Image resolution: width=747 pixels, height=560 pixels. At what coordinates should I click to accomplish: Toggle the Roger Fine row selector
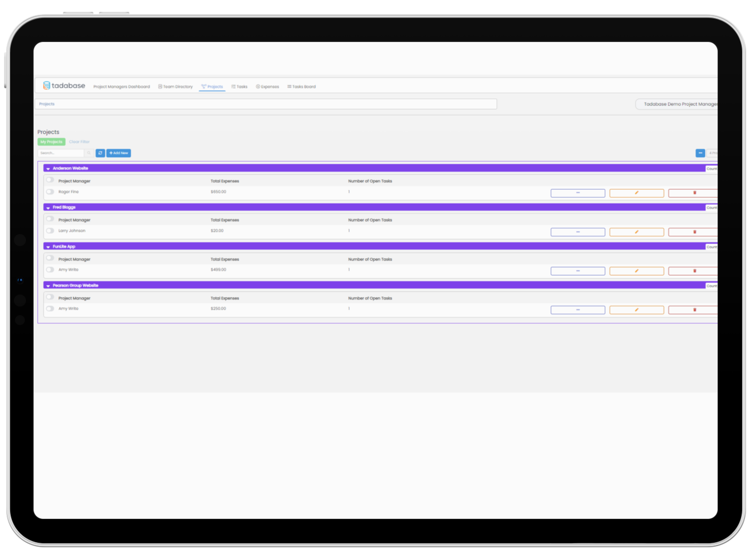(50, 192)
